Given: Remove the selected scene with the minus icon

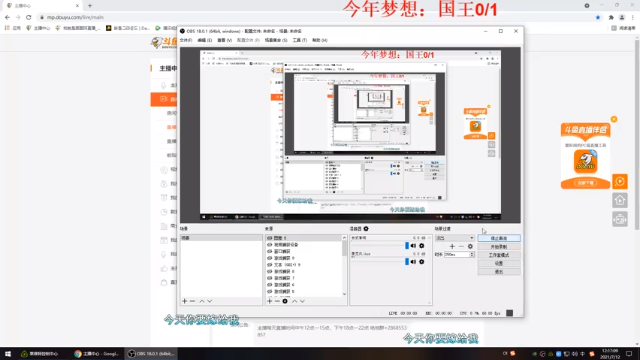Looking at the screenshot, I should click(192, 301).
